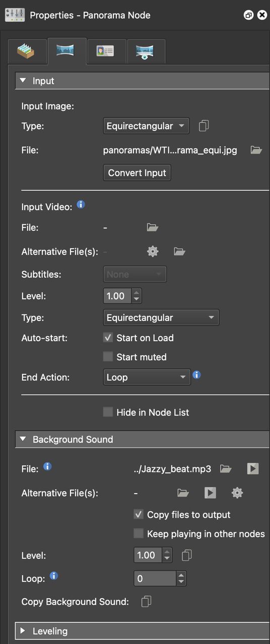Viewport: 270px width, 644px height.
Task: Enable Hide in Node List checkbox
Action: [108, 412]
